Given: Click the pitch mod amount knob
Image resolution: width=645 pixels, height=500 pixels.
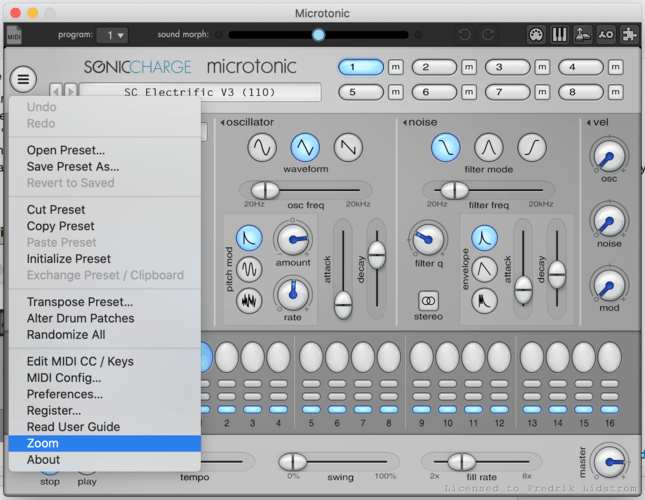Looking at the screenshot, I should click(x=293, y=239).
